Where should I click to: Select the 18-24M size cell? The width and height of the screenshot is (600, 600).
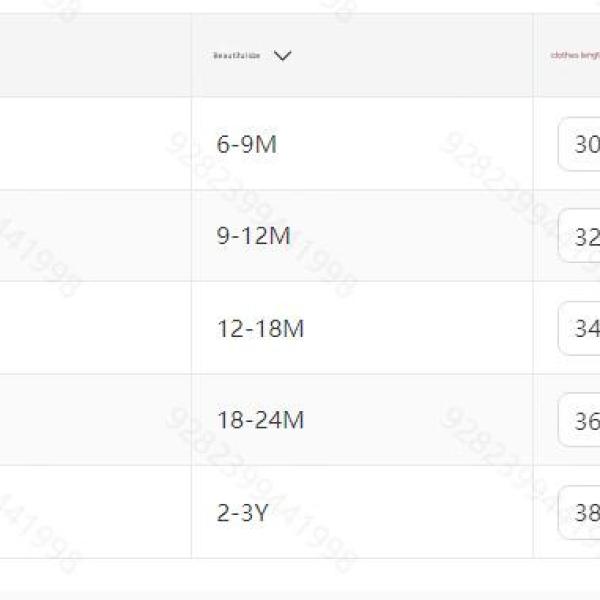pos(260,421)
